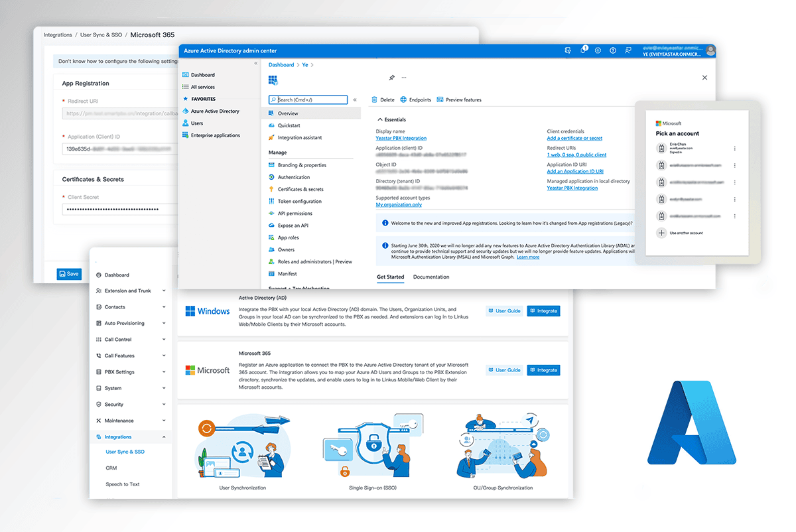Open the feedback icon in Azure header

pos(628,50)
